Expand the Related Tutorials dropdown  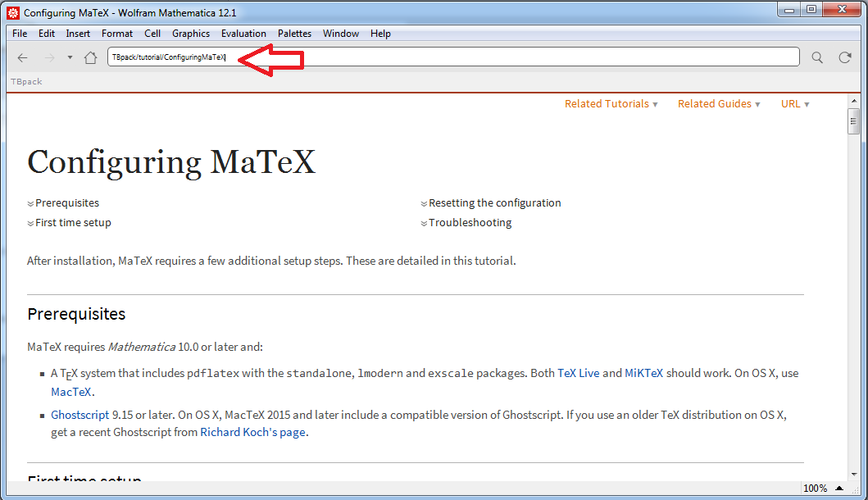pos(611,104)
